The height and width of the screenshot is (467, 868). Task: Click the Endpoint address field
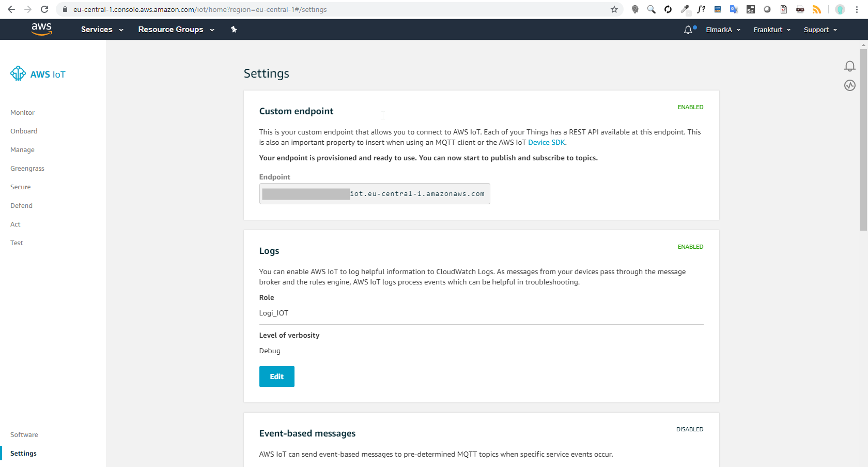[x=375, y=194]
